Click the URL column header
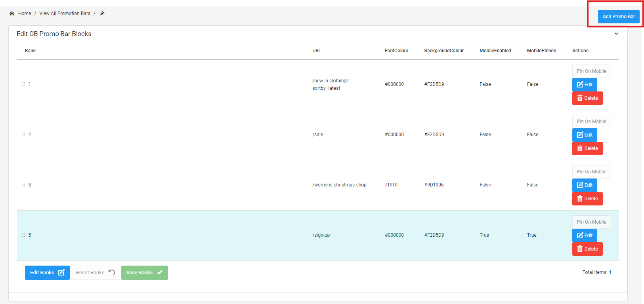 (317, 51)
